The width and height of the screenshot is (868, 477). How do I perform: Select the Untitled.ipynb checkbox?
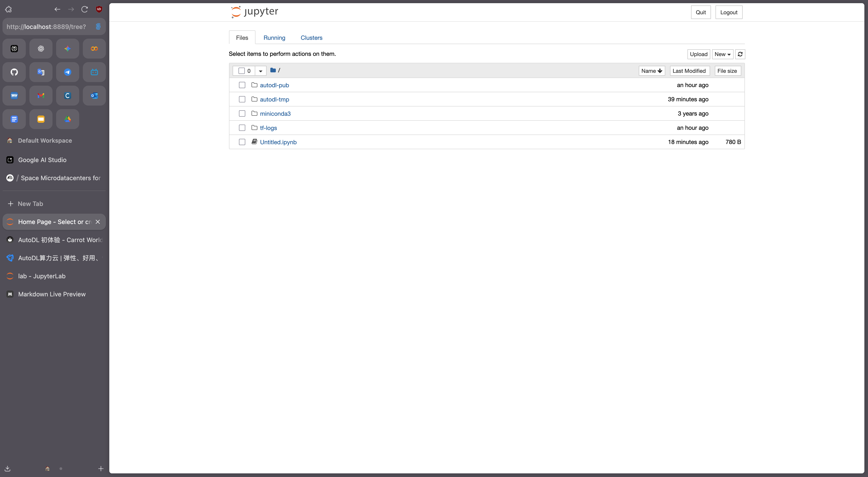point(242,142)
